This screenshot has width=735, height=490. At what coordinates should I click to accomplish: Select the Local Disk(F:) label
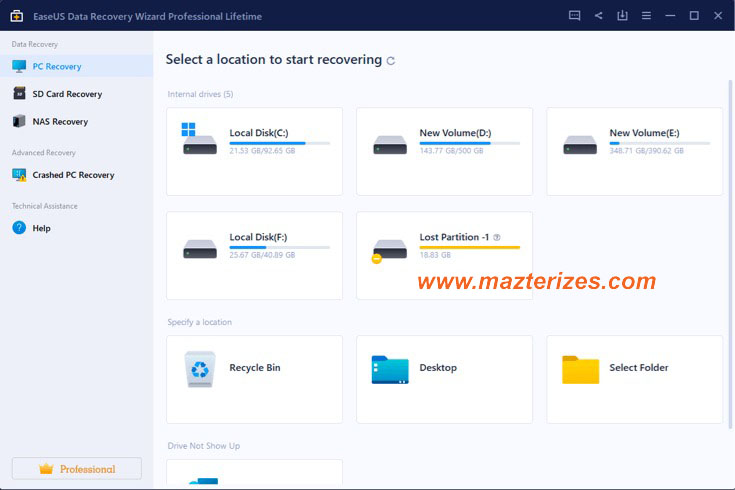258,237
